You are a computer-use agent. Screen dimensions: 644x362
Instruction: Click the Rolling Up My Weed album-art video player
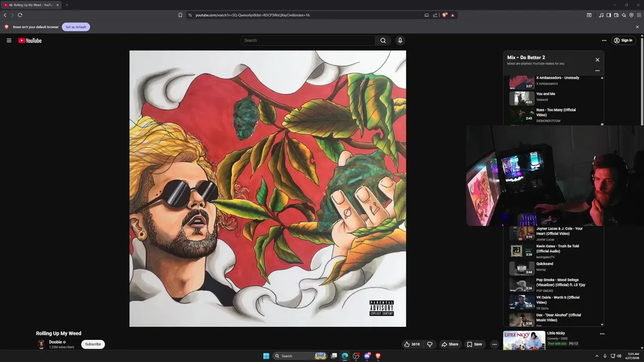268,189
